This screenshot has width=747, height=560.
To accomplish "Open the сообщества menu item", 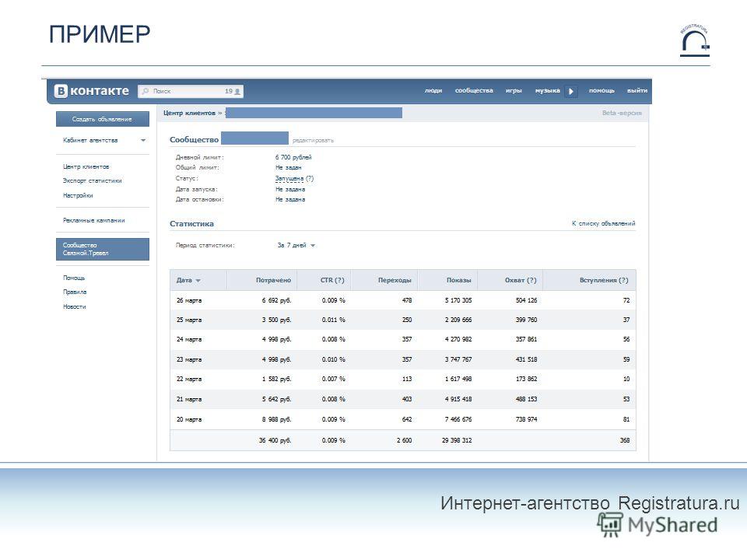I will (x=474, y=90).
